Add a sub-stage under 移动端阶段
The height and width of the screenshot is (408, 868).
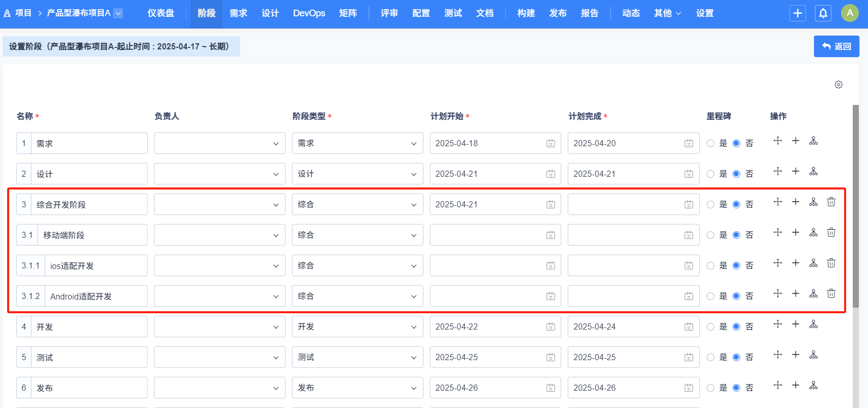click(814, 233)
